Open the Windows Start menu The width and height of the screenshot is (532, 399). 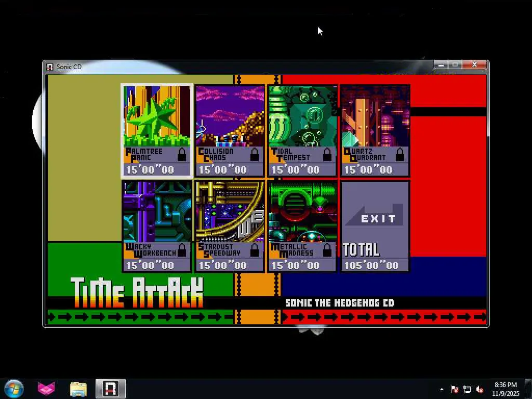click(14, 389)
